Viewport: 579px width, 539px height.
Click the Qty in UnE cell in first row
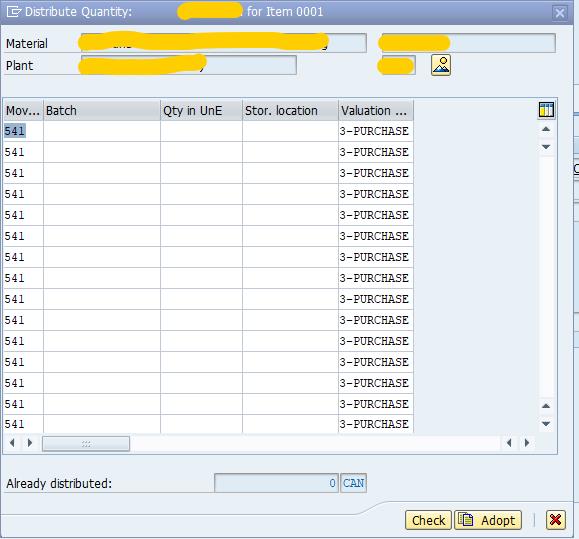point(202,131)
